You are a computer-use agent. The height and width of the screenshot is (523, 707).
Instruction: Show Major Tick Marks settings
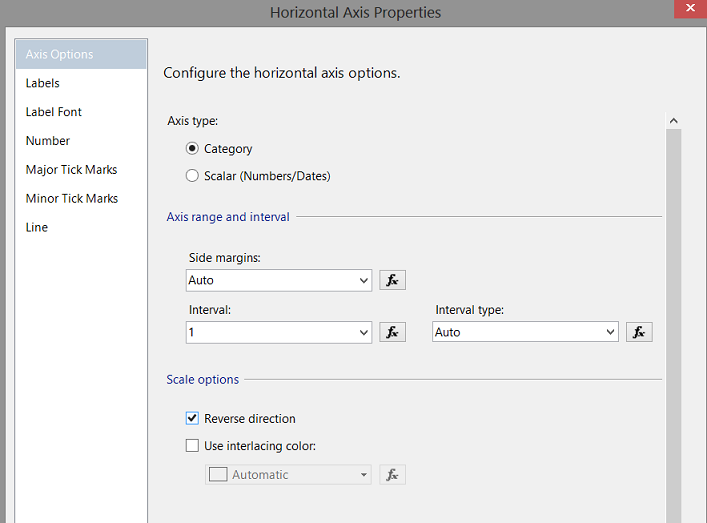pyautogui.click(x=71, y=170)
